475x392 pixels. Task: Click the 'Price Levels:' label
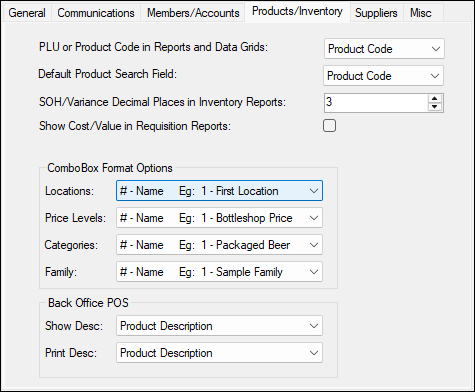75,218
